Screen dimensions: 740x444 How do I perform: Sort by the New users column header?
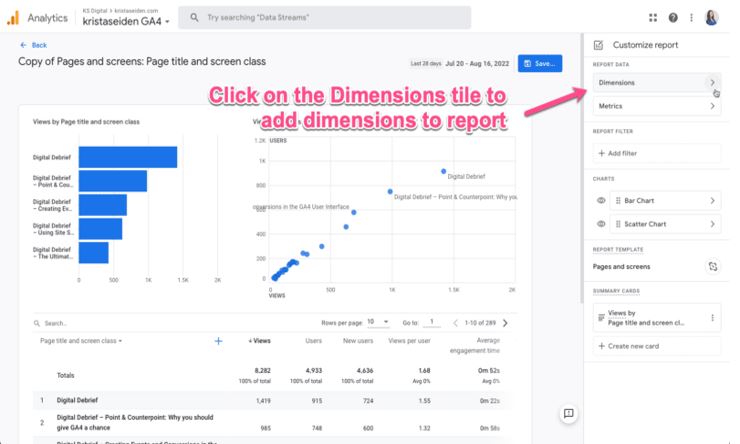pyautogui.click(x=358, y=341)
